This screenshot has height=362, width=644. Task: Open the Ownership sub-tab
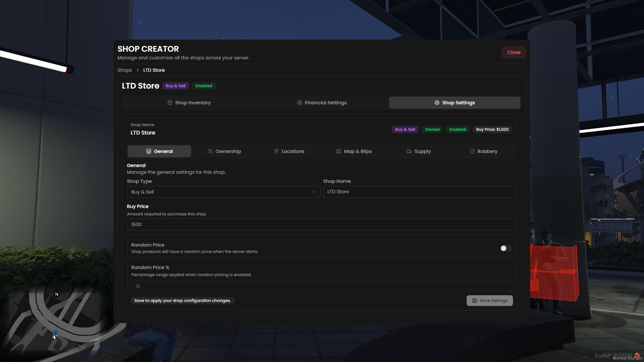(x=224, y=151)
